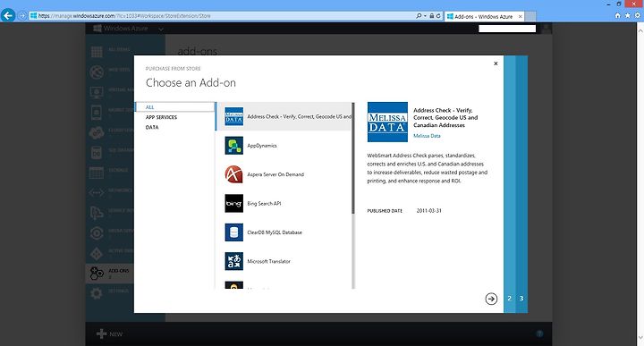This screenshot has height=346, width=644.
Task: Open browser tools gear icon
Action: pos(638,15)
